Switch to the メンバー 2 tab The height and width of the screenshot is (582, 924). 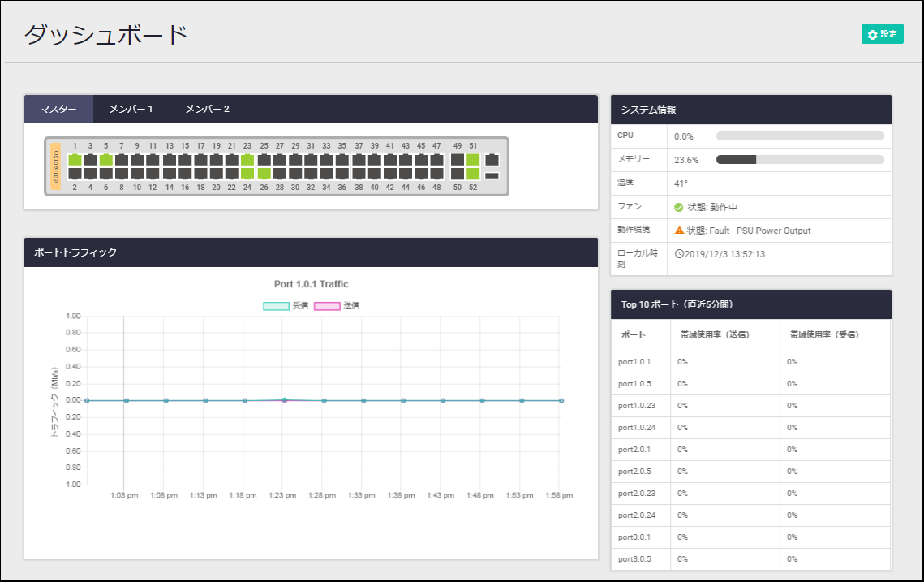[x=207, y=110]
